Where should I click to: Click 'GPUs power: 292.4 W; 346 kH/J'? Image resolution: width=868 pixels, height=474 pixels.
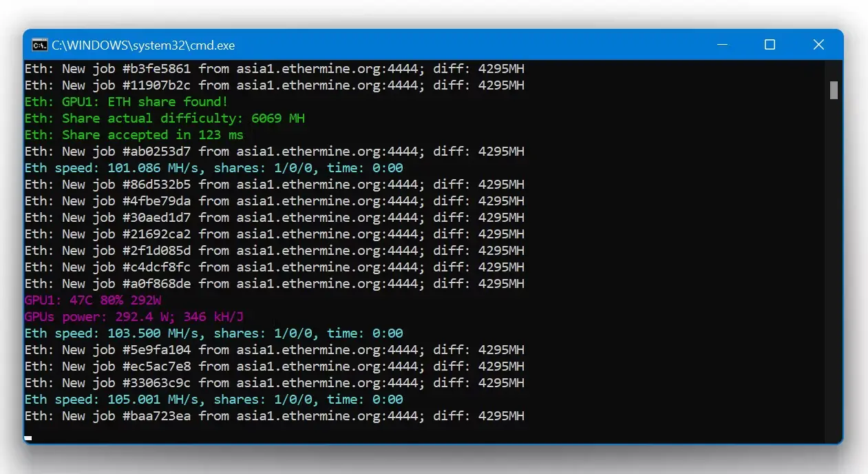click(134, 317)
